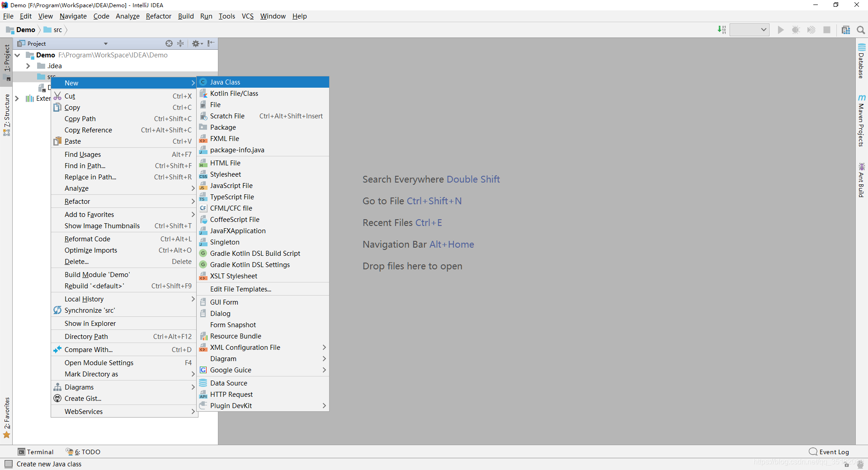Select HTML File from New submenu
The image size is (868, 470).
(x=263, y=163)
